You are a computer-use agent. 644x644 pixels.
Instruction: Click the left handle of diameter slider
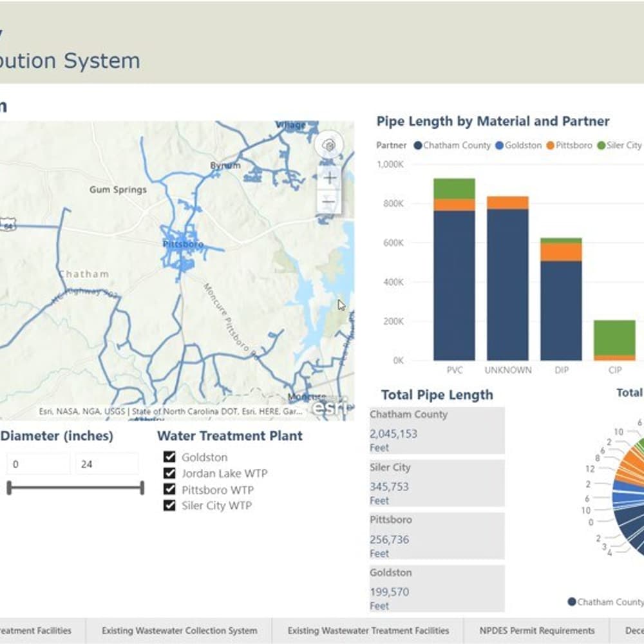pyautogui.click(x=9, y=488)
